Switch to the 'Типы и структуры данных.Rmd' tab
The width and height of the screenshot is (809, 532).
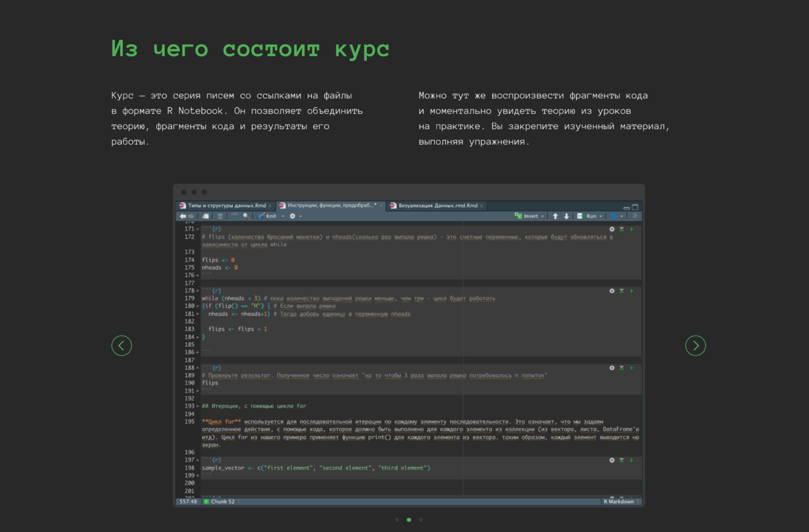226,205
